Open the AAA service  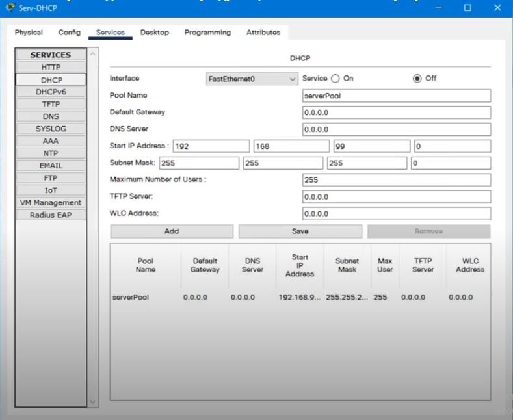51,141
